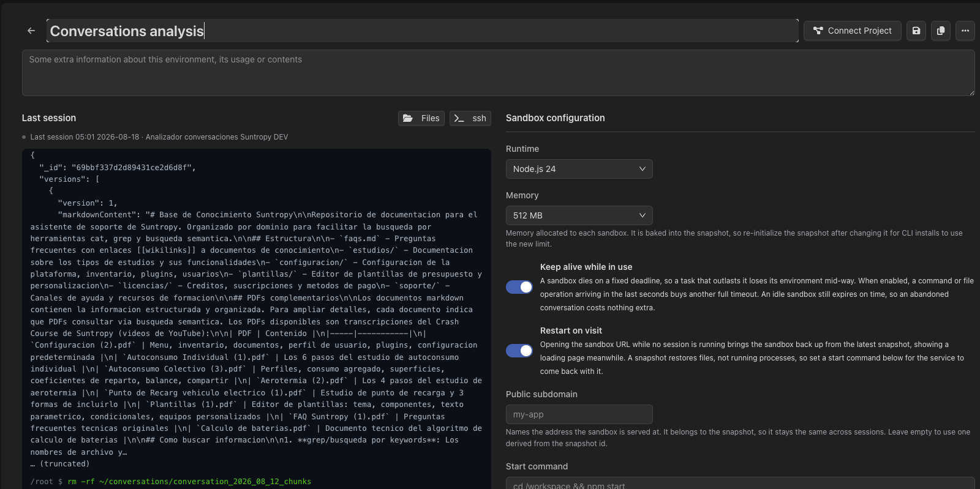Image resolution: width=980 pixels, height=489 pixels.
Task: Focus the extra information description box
Action: (498, 73)
